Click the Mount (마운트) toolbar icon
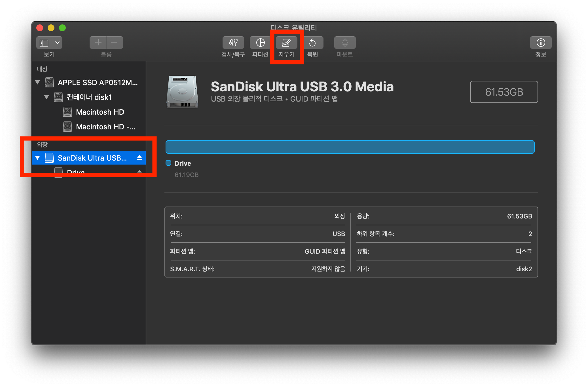588x387 pixels. (345, 43)
